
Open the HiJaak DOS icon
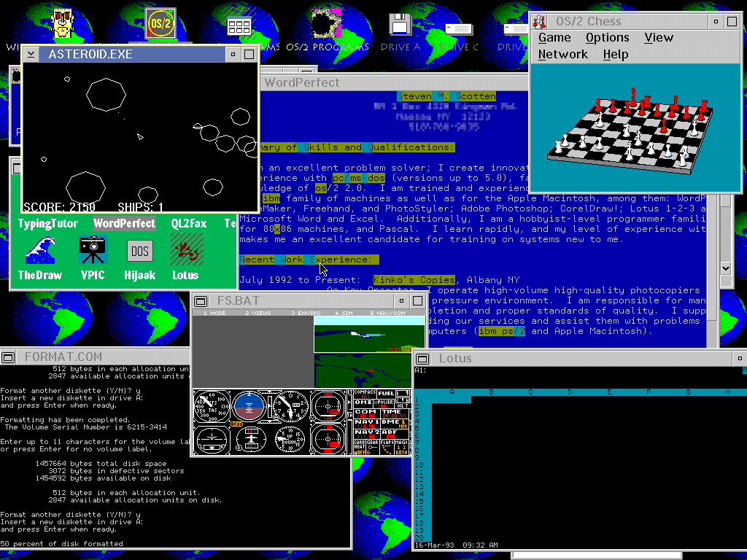(139, 251)
